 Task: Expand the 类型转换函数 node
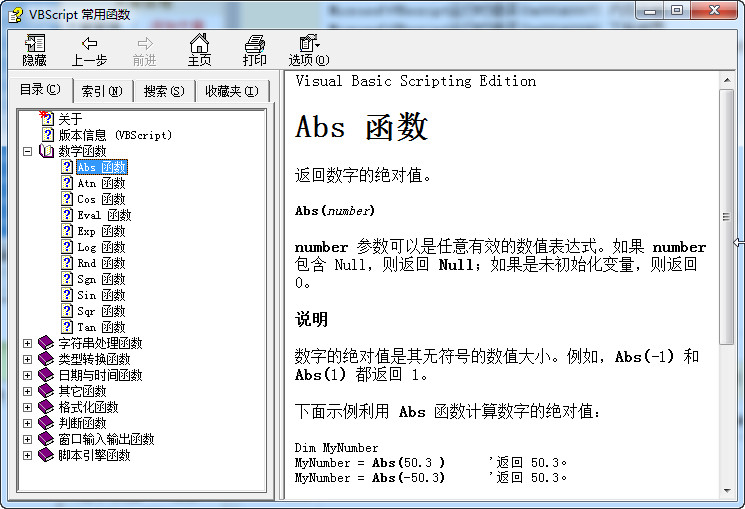[28, 359]
